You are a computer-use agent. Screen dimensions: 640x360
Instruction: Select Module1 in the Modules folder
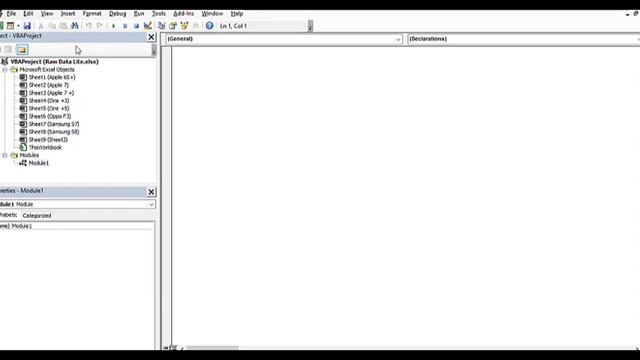[38, 163]
